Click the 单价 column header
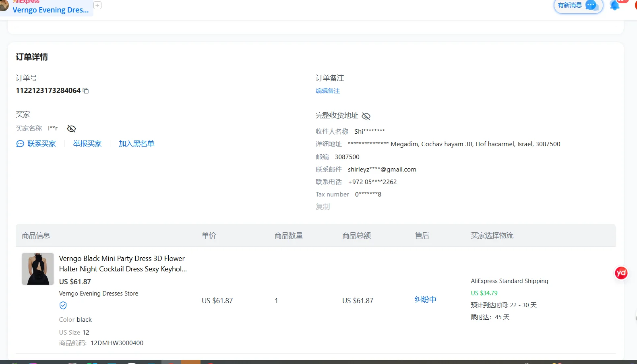Viewport: 637px width, 364px height. (x=209, y=236)
